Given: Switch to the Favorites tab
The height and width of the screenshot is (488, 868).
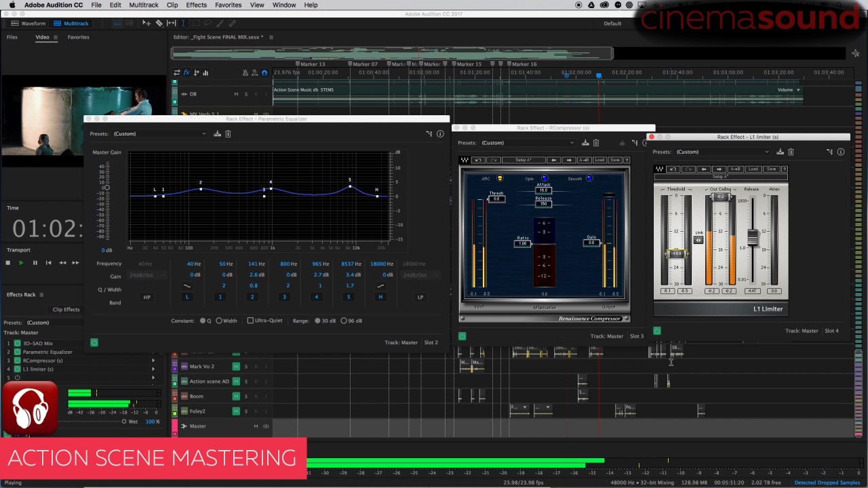Looking at the screenshot, I should [78, 37].
